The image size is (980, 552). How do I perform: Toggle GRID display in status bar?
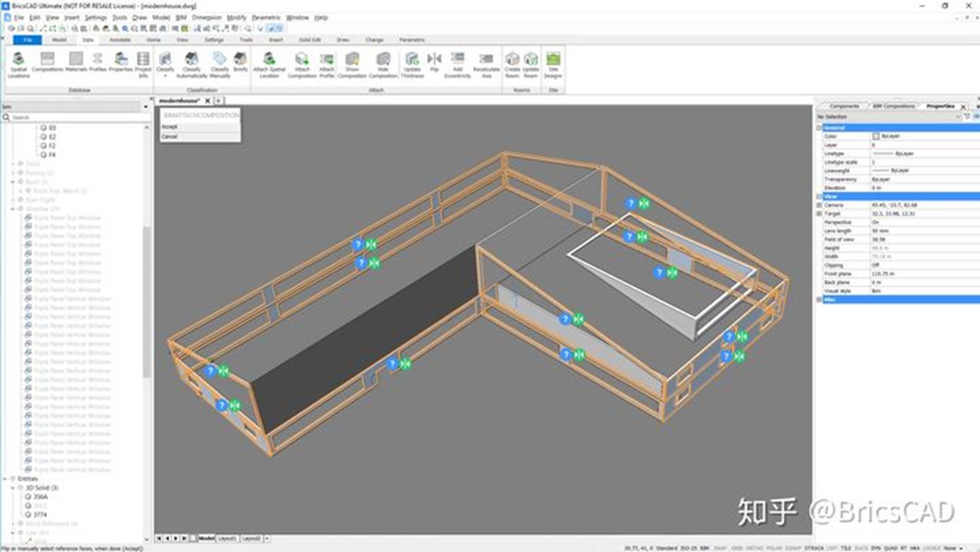point(737,548)
